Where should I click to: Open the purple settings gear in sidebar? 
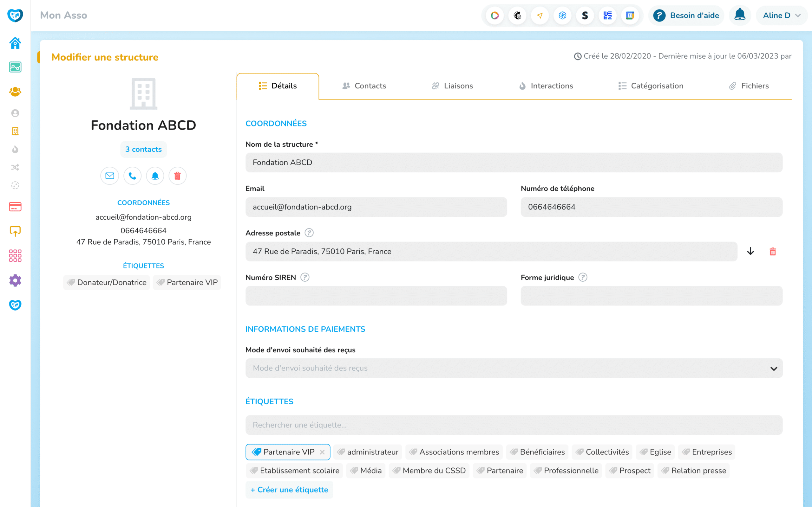pos(15,280)
